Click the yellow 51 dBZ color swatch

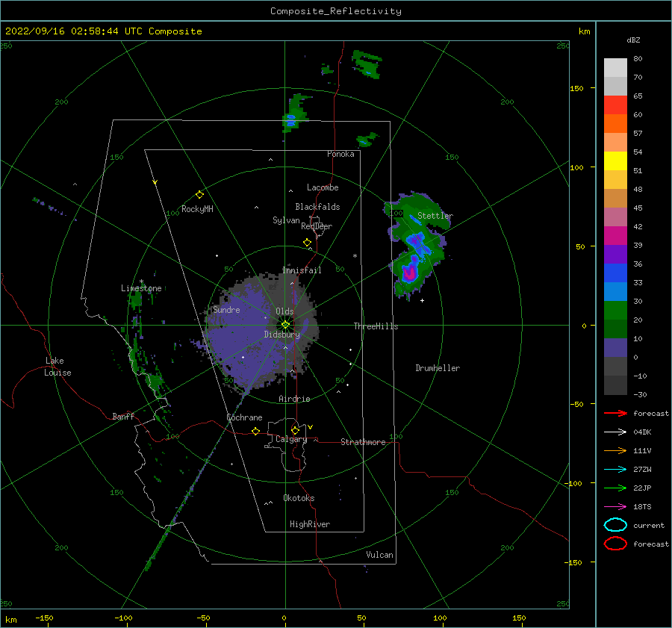[x=615, y=161]
